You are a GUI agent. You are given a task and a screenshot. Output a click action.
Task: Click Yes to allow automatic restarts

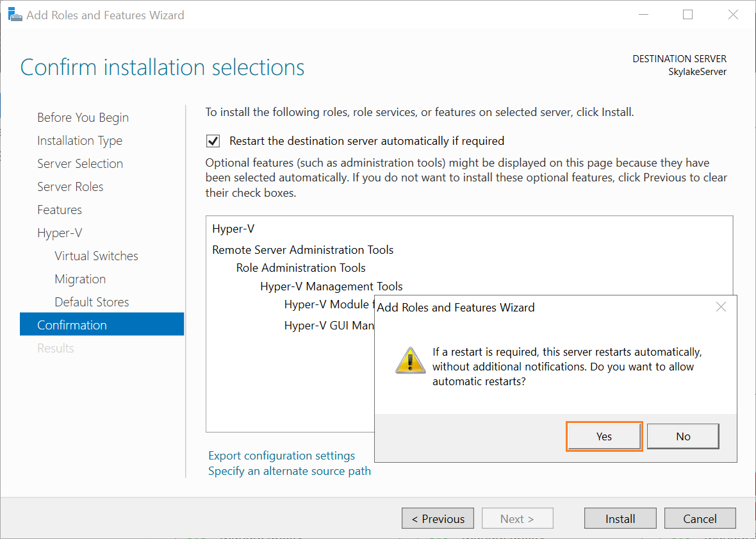coord(604,436)
